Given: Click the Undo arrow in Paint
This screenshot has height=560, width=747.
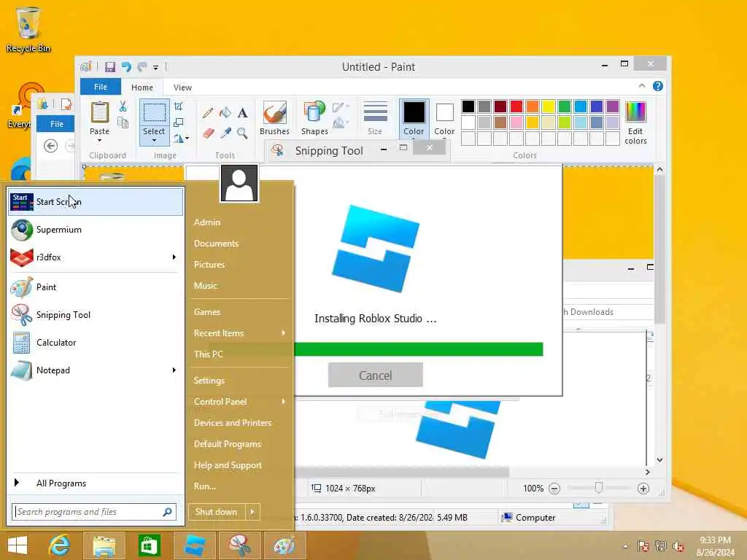Looking at the screenshot, I should point(126,66).
